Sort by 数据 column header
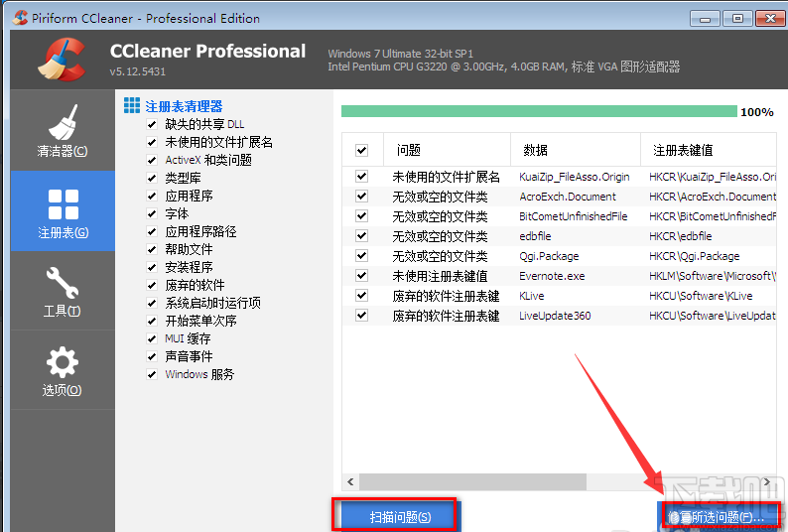The height and width of the screenshot is (532, 788). point(576,150)
